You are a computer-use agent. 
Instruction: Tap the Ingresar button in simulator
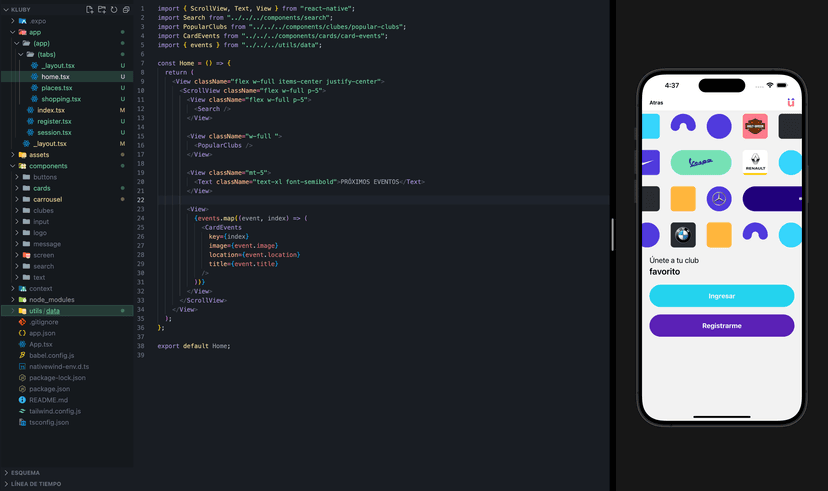(x=721, y=296)
